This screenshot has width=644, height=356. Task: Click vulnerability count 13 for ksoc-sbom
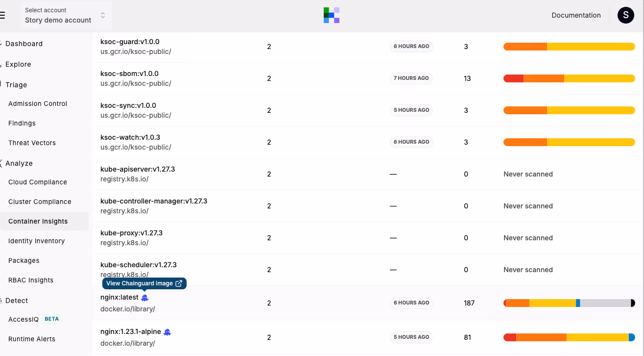467,78
